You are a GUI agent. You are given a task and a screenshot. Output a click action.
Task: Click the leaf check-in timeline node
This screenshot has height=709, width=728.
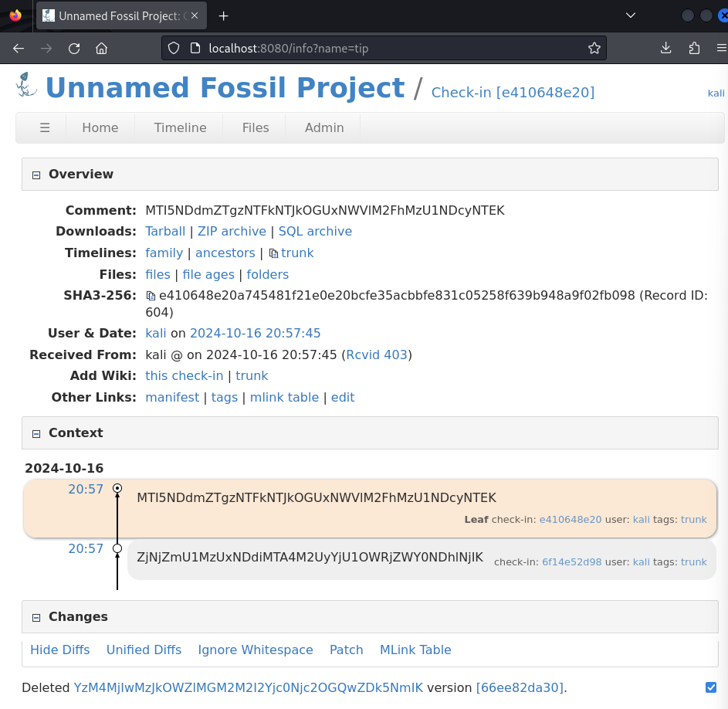117,488
